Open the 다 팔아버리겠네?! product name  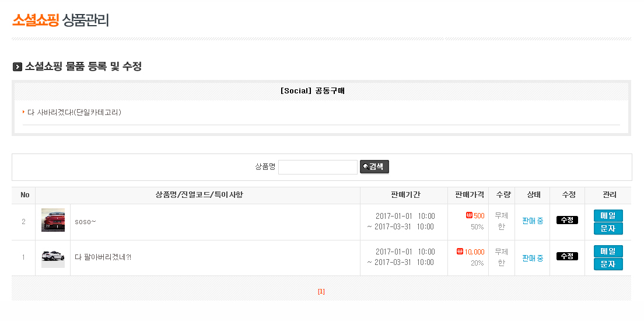click(103, 257)
